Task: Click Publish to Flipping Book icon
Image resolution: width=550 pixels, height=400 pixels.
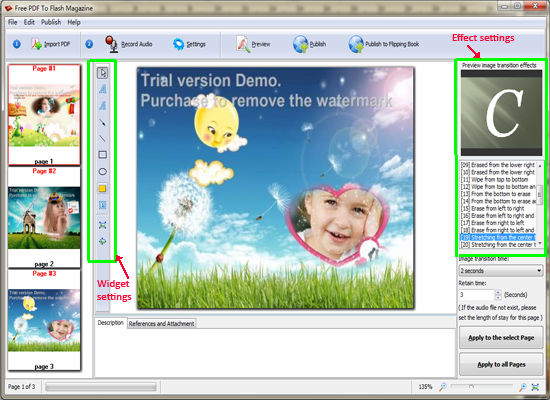Action: [356, 44]
